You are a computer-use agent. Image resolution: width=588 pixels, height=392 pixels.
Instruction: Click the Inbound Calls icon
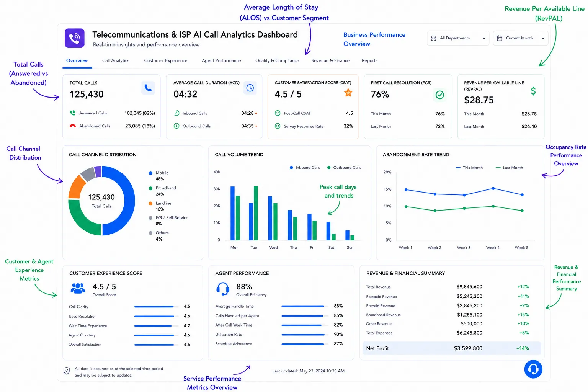pyautogui.click(x=176, y=113)
